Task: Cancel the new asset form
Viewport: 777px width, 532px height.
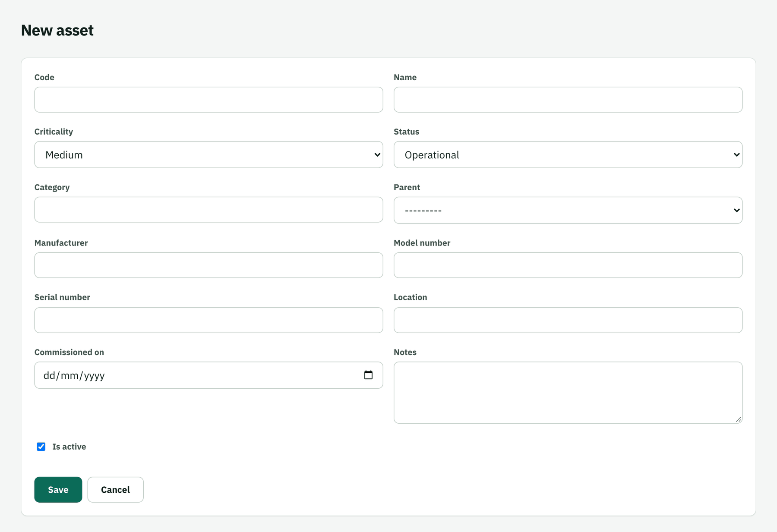Action: tap(115, 490)
